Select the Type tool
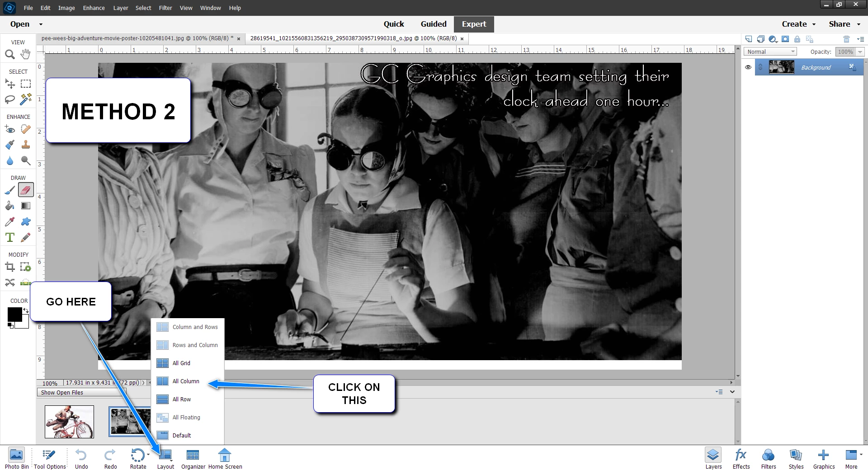 (x=9, y=238)
